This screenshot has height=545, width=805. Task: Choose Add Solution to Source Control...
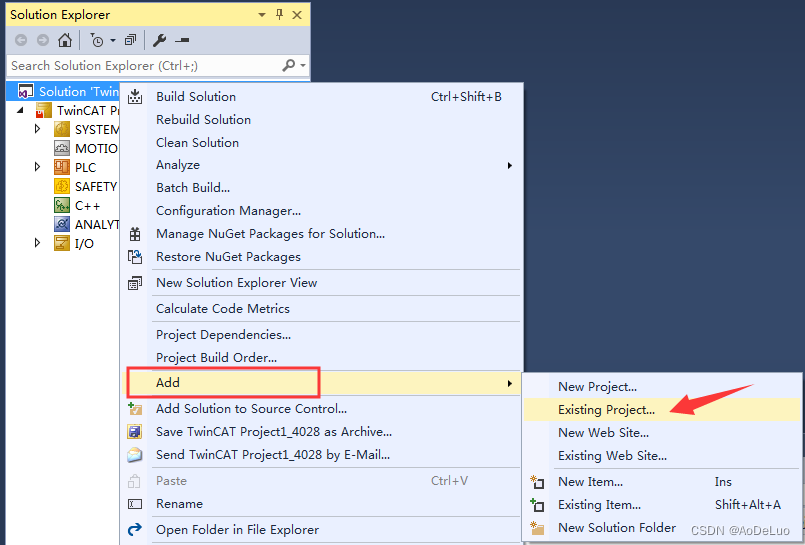coord(321,409)
